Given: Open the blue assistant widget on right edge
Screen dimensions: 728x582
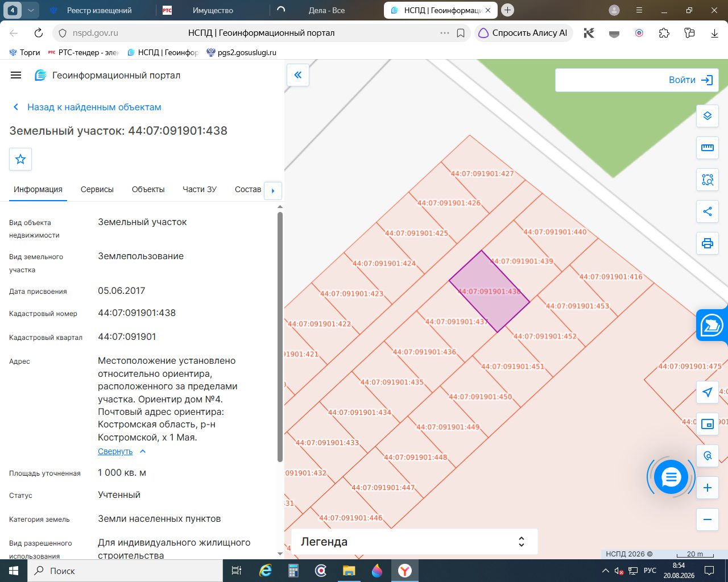Looking at the screenshot, I should 712,325.
